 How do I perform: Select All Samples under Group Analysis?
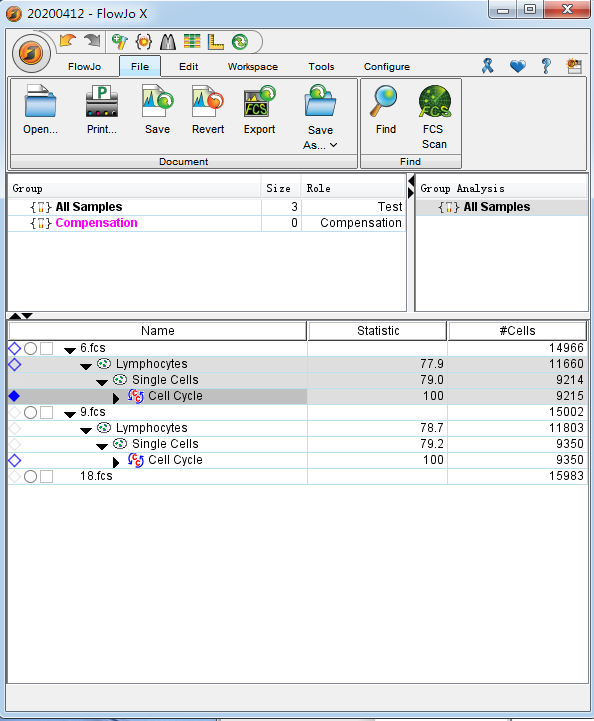502,207
